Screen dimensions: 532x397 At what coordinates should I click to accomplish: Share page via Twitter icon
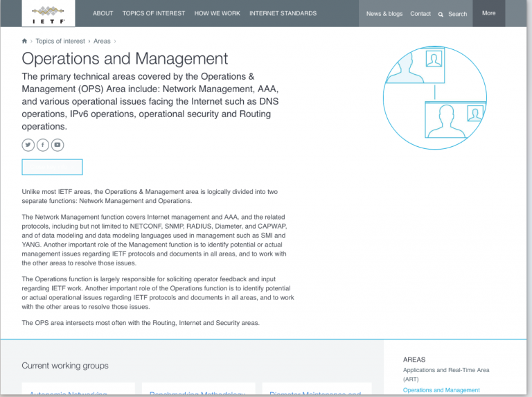coord(28,145)
